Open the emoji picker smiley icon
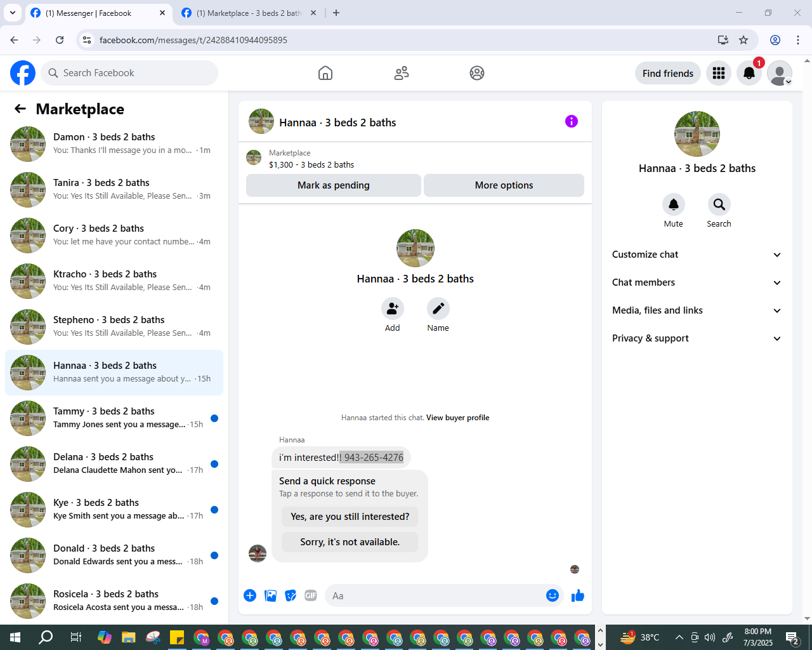 (x=553, y=595)
